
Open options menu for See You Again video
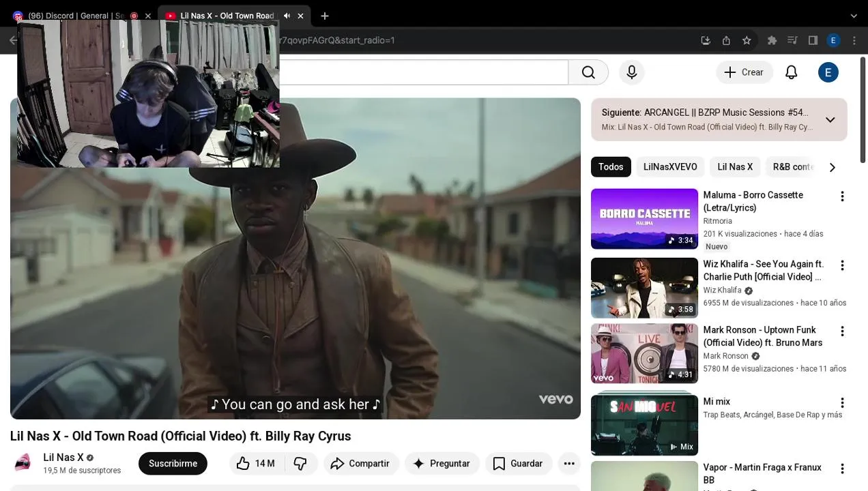click(842, 265)
